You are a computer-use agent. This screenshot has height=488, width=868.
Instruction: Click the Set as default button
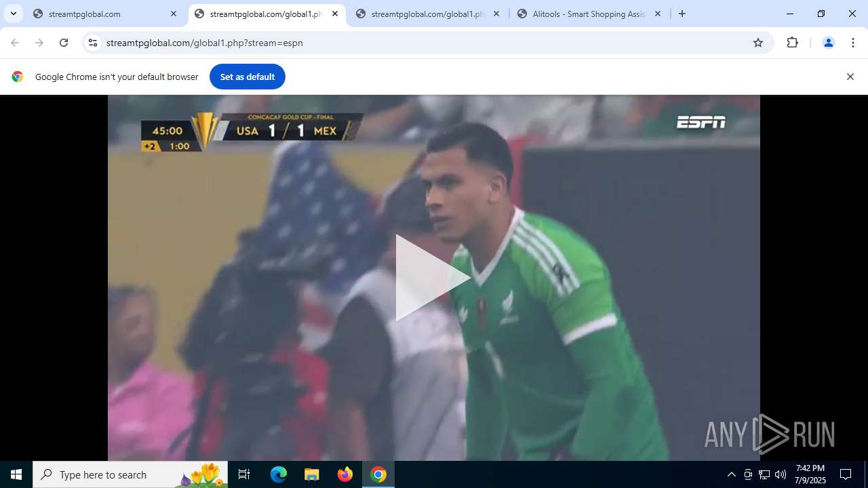248,77
